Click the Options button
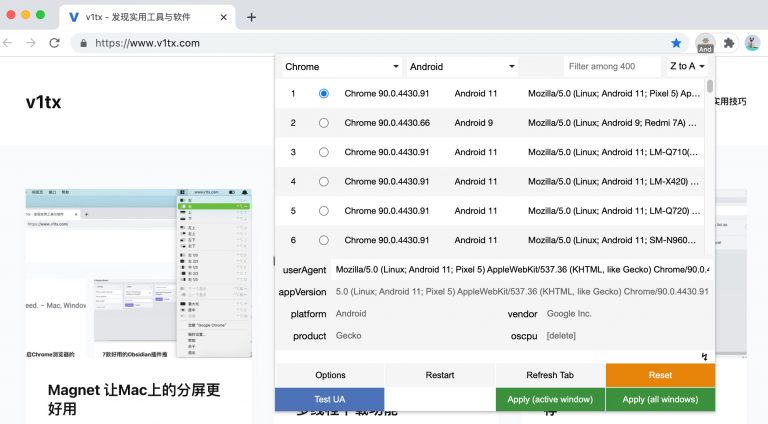The image size is (768, 424). pyautogui.click(x=330, y=375)
